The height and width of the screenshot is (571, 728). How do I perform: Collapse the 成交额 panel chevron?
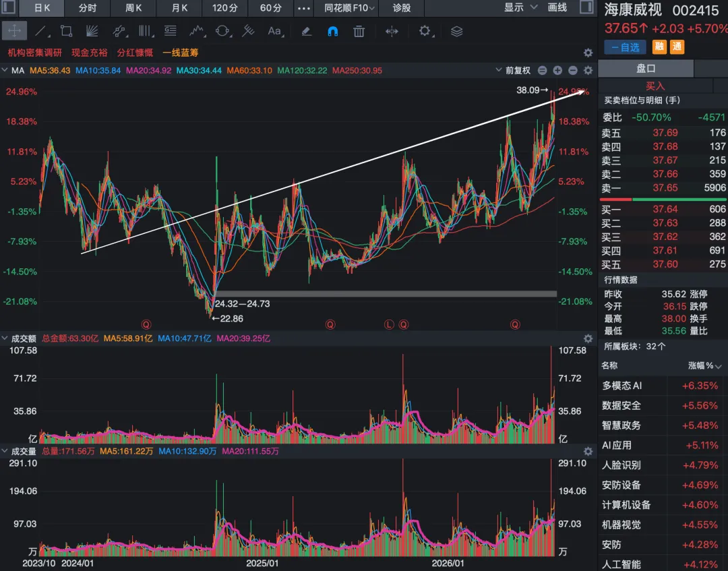point(5,338)
